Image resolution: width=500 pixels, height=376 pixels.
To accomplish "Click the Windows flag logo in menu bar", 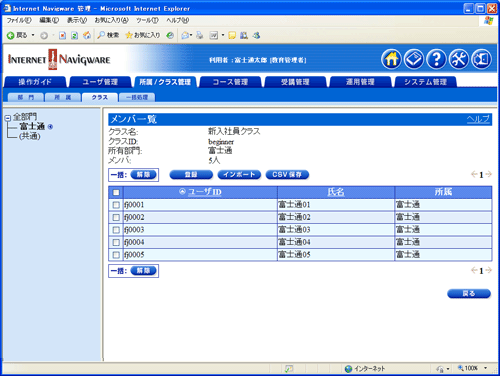I will pyautogui.click(x=489, y=21).
